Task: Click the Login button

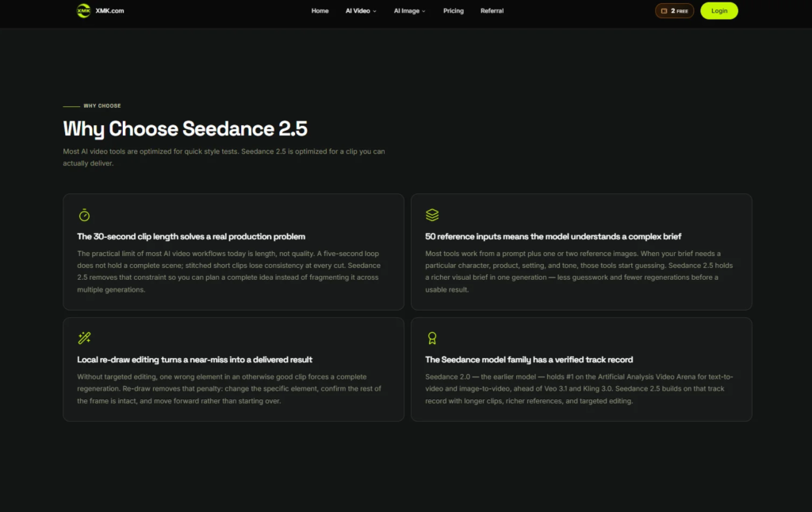Action: tap(718, 11)
